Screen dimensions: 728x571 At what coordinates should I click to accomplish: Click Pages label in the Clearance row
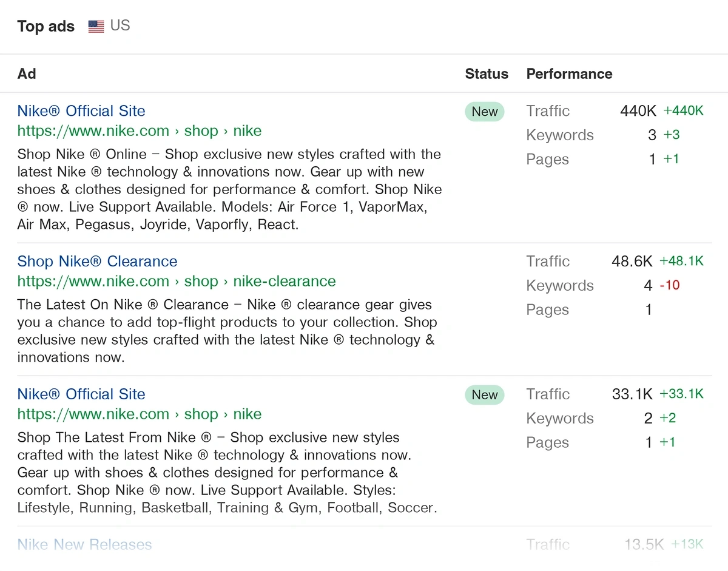(548, 310)
